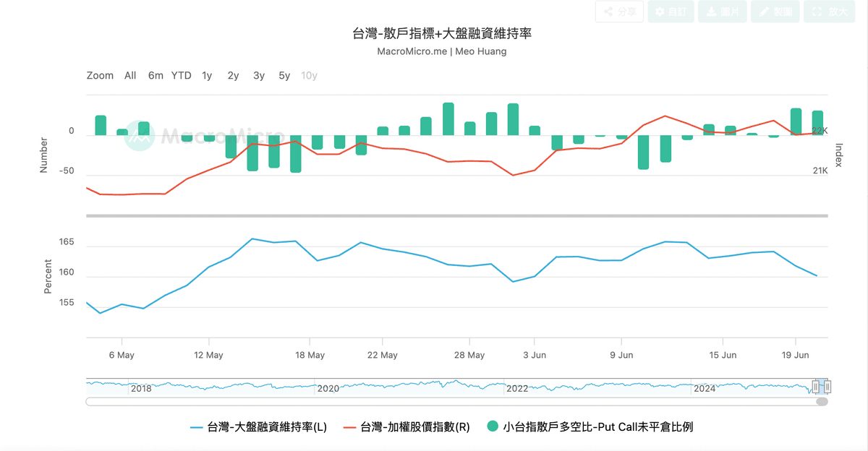
Task: Toggle 台灣-加權股價指數(R) legend series
Action: coord(407,427)
